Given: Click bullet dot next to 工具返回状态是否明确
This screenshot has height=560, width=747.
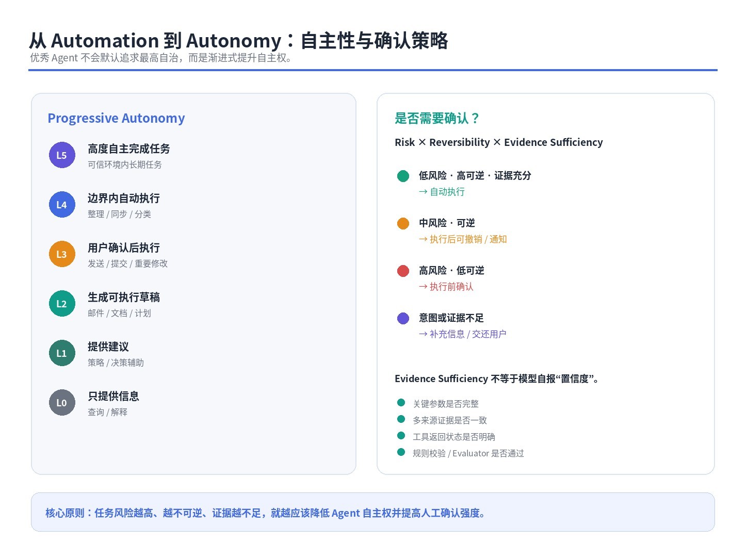Looking at the screenshot, I should click(401, 436).
